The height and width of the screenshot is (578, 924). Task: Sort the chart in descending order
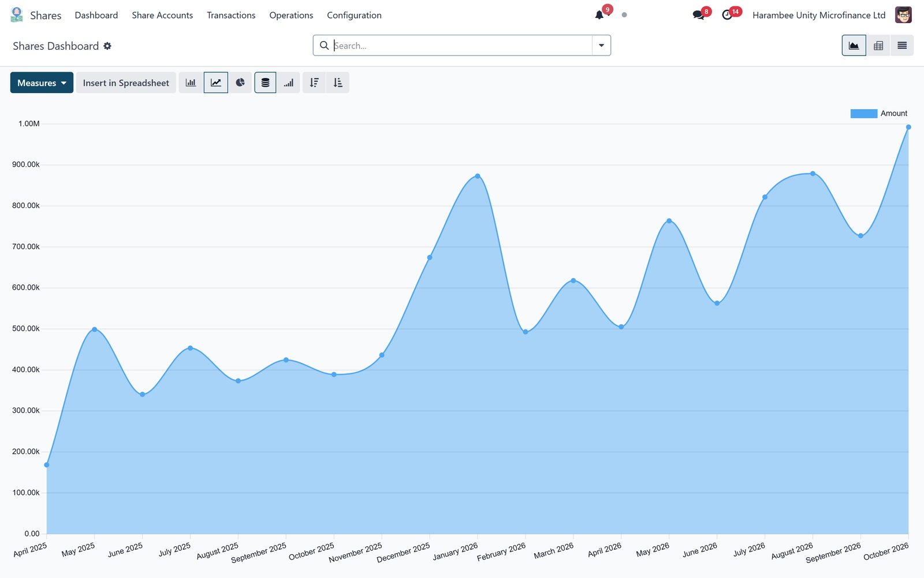pos(314,83)
